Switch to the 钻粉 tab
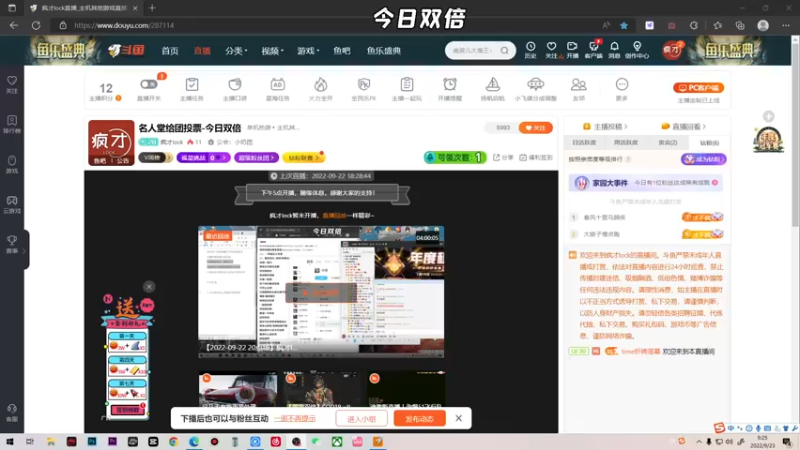This screenshot has width=800, height=450. [709, 143]
